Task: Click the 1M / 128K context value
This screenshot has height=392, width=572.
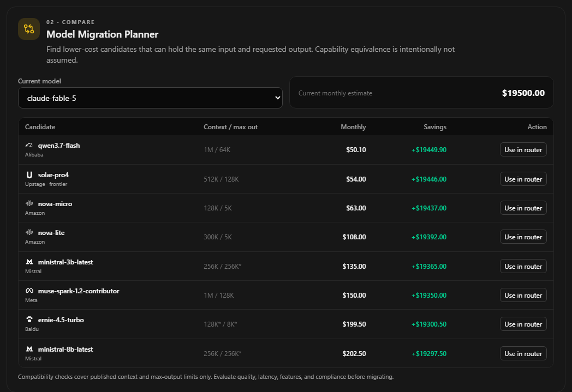Action: click(219, 295)
